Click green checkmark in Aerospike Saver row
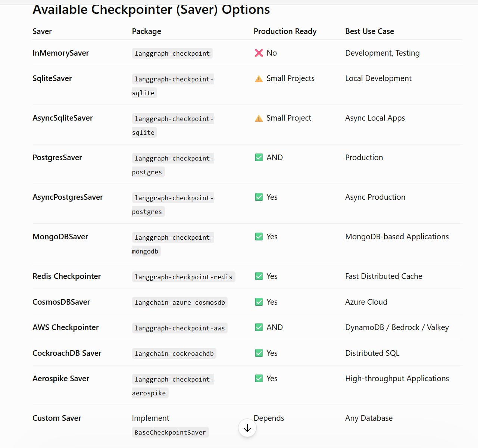This screenshot has height=448, width=478. coord(259,379)
